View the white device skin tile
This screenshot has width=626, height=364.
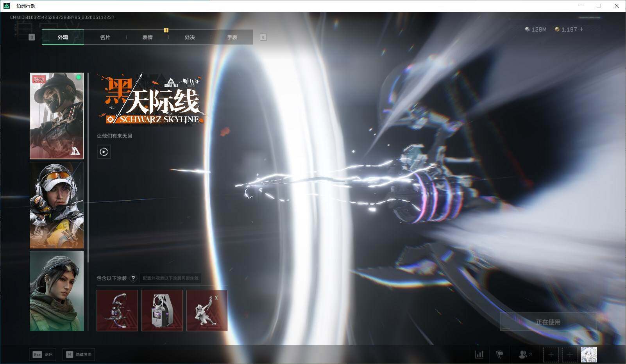(162, 310)
